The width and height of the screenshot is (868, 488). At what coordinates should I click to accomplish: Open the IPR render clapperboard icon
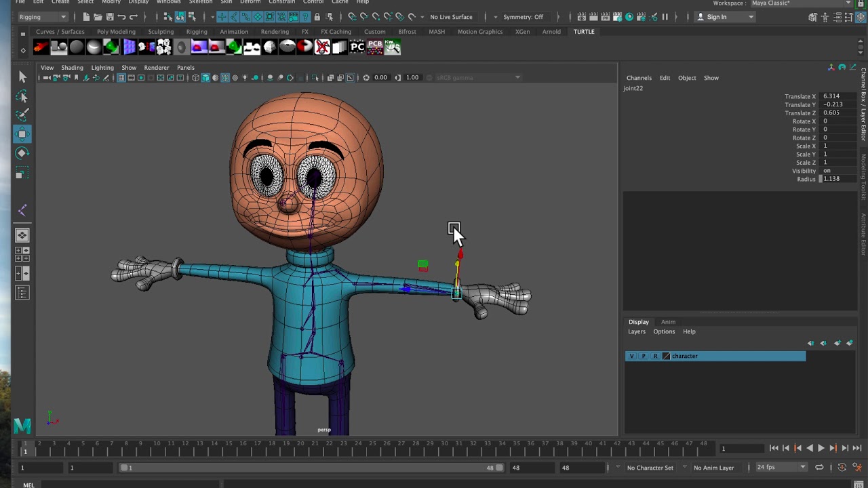pyautogui.click(x=606, y=17)
